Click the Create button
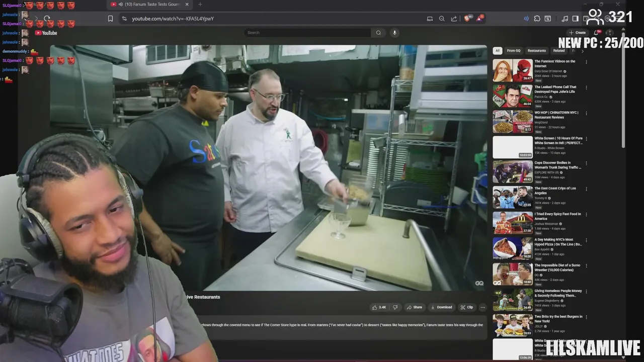Viewport: 644px width, 362px height. 578,33
